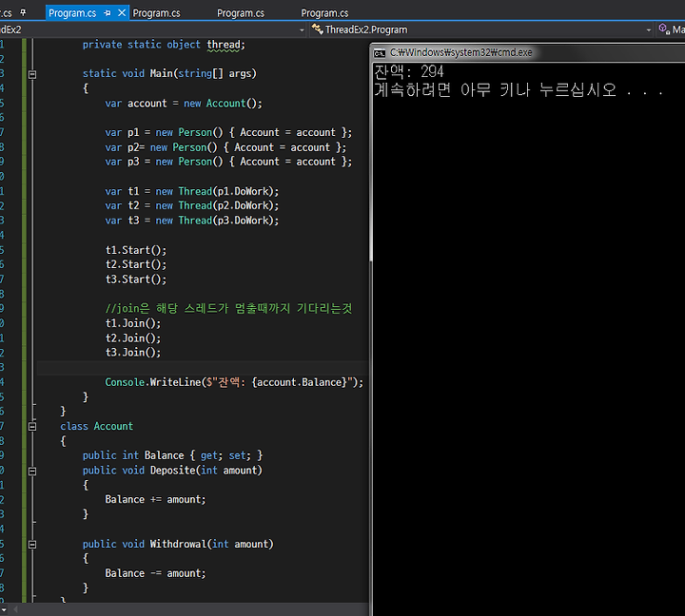Screen dimensions: 685x616
Task: Click the 'var p3 = new Person()' line
Action: click(228, 162)
